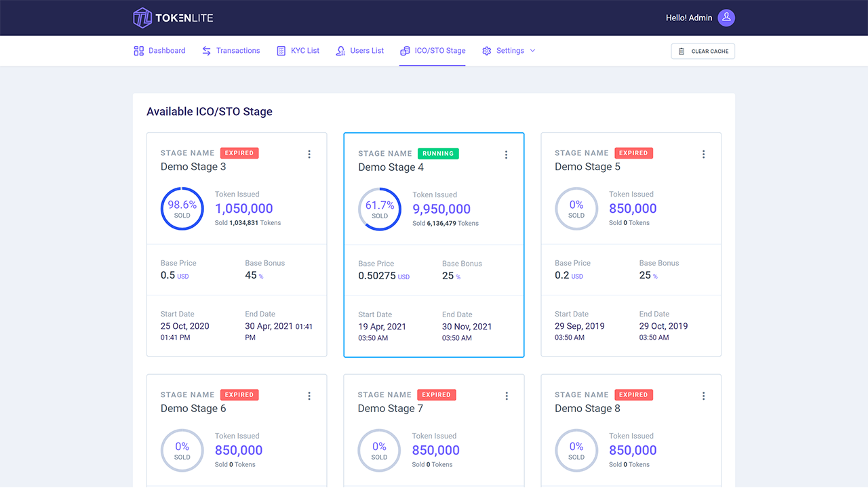Open the kebab menu on Demo Stage 3

(309, 154)
